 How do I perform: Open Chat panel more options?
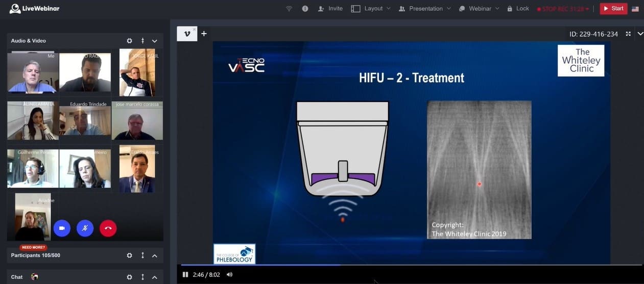[142, 277]
